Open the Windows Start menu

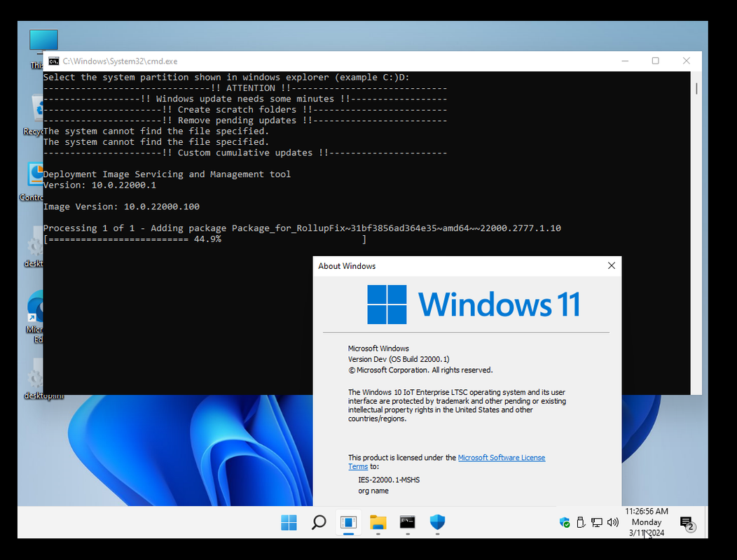pos(289,522)
